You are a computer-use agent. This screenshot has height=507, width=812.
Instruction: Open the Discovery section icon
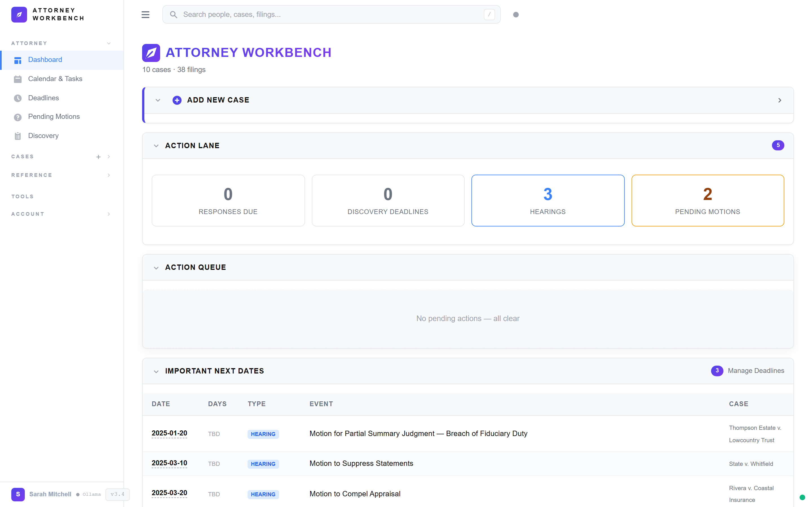pyautogui.click(x=17, y=135)
